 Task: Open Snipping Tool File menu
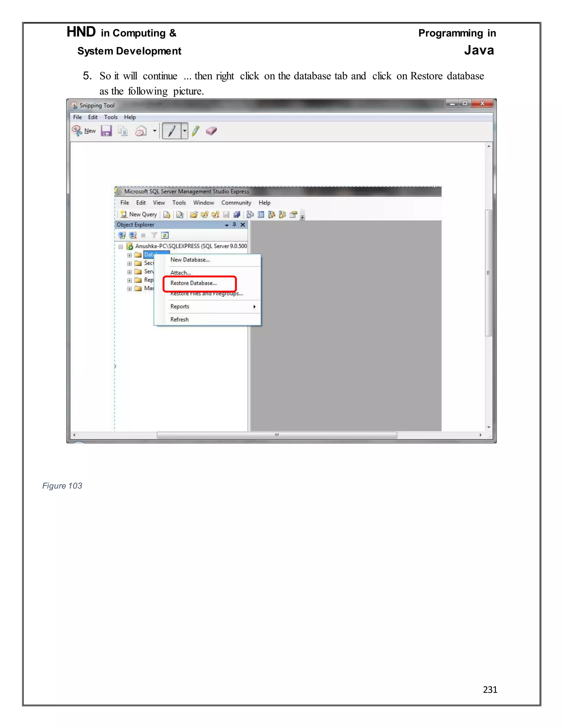pos(77,117)
